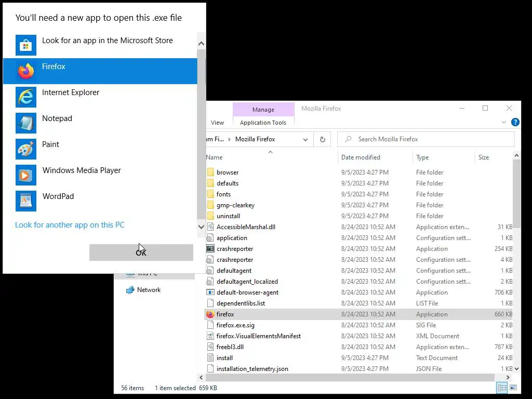Select the WordPad icon
The image size is (532, 399).
pyautogui.click(x=26, y=201)
